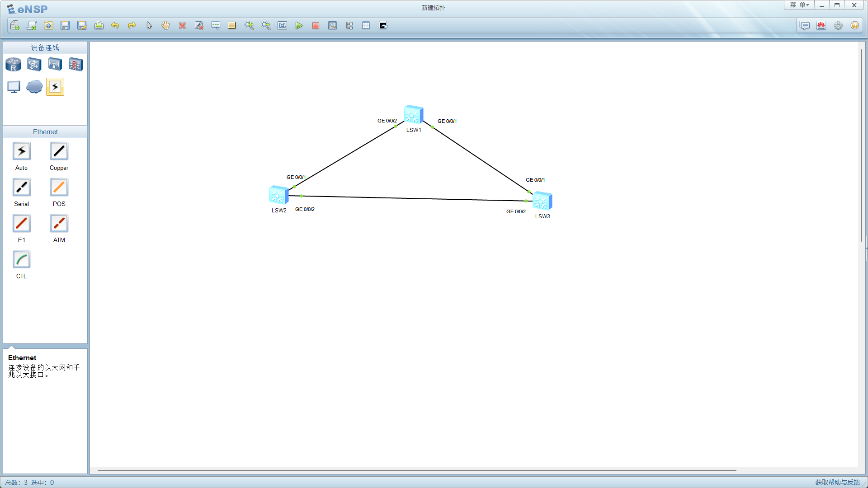This screenshot has height=488, width=868.
Task: Open the settings gear icon
Action: point(838,26)
